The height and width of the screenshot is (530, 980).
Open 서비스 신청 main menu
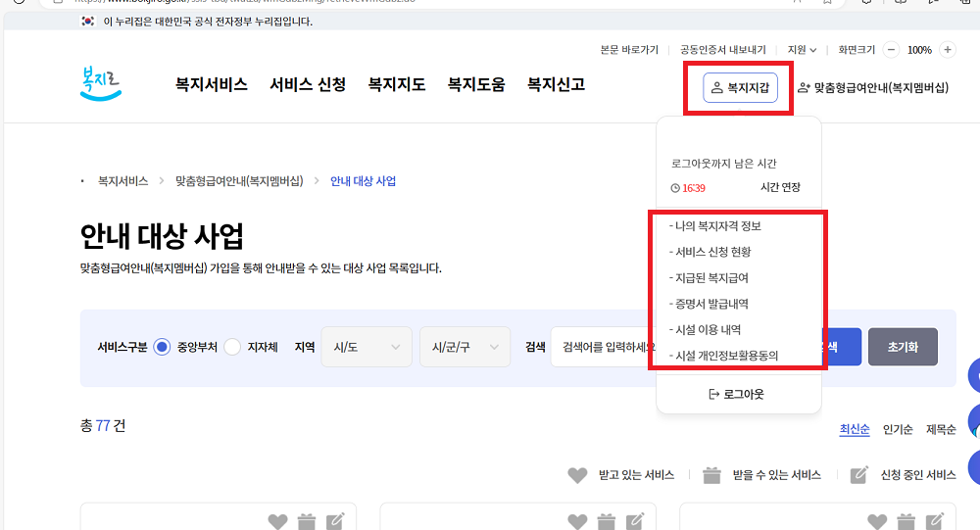point(308,84)
